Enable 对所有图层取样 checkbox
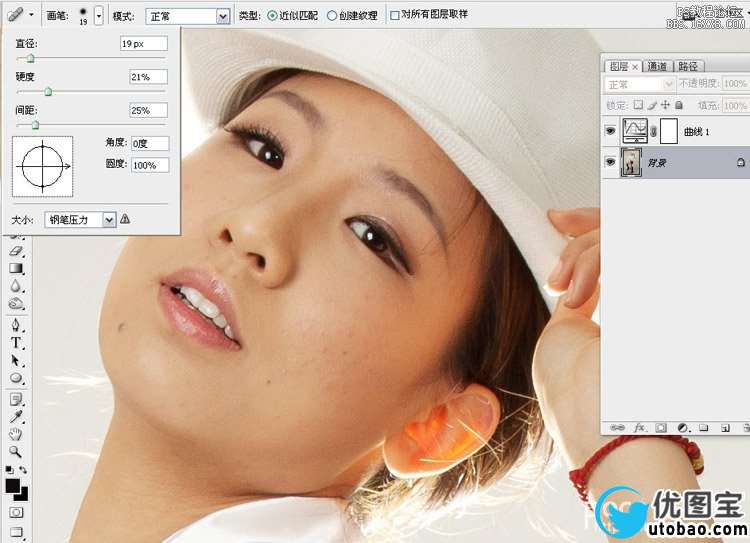This screenshot has height=543, width=750. pyautogui.click(x=395, y=15)
